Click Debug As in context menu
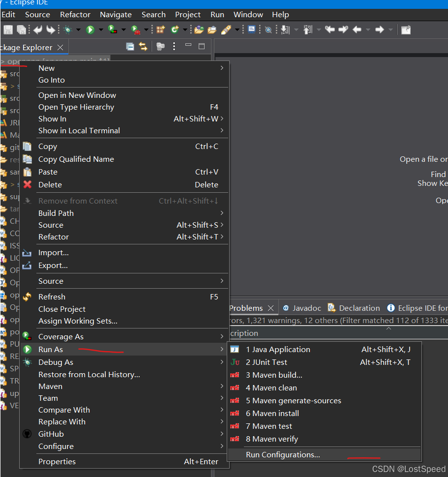This screenshot has width=448, height=477. pyautogui.click(x=124, y=362)
